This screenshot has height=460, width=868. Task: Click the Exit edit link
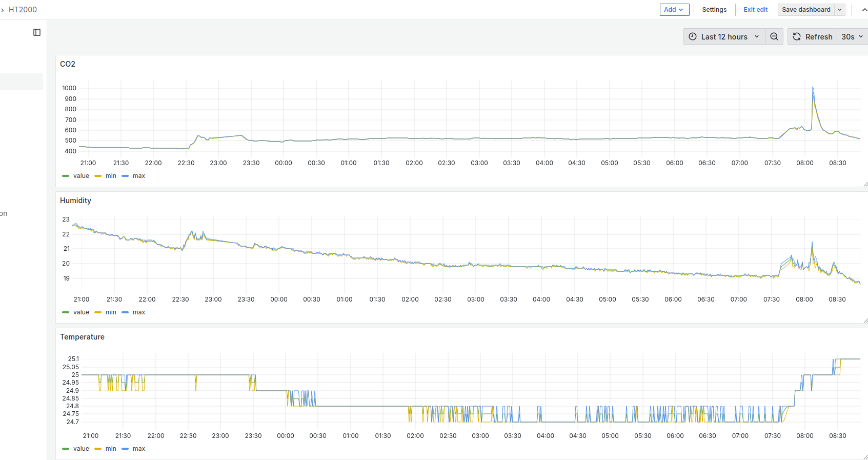pyautogui.click(x=756, y=10)
